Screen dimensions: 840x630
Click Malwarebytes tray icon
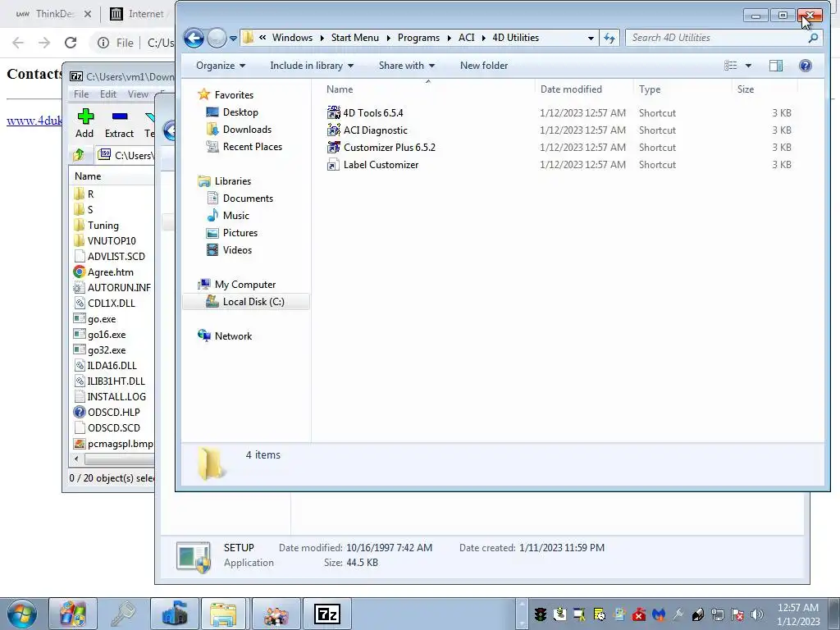[x=659, y=614]
